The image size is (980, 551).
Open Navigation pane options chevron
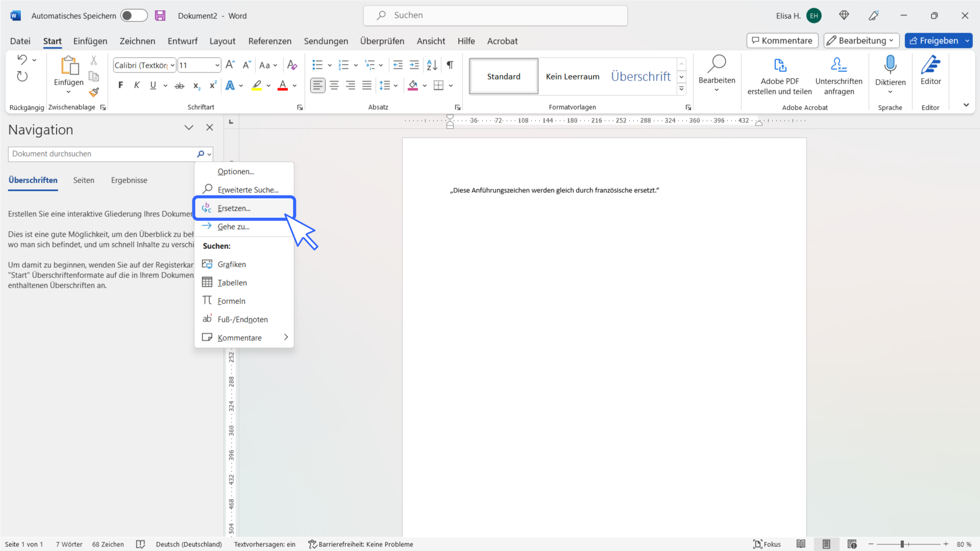[x=189, y=128]
